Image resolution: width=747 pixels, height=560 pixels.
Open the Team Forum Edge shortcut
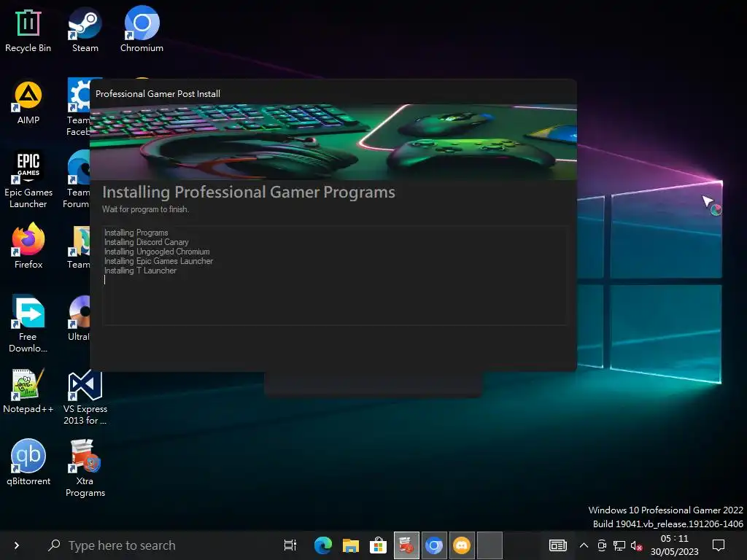tap(77, 179)
